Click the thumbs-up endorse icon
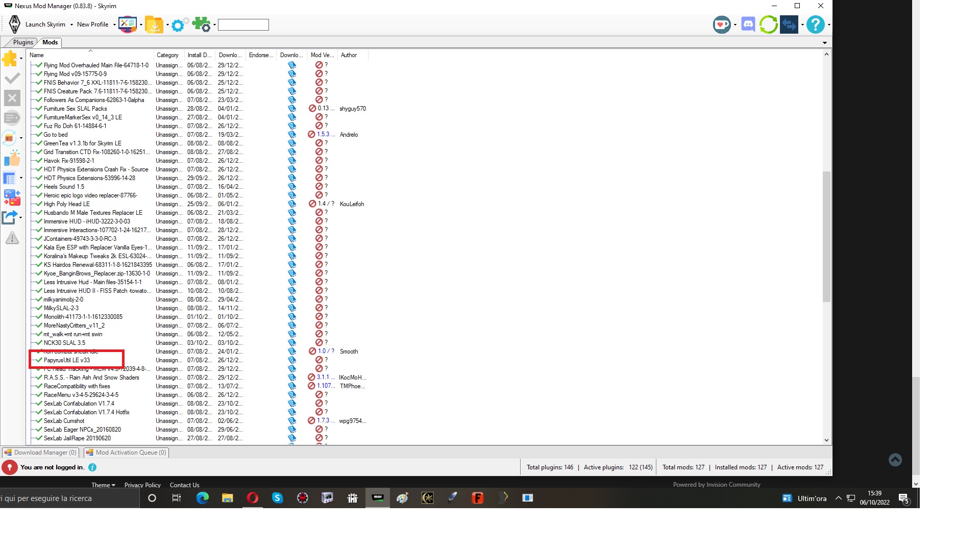This screenshot has height=551, width=980. (x=12, y=158)
